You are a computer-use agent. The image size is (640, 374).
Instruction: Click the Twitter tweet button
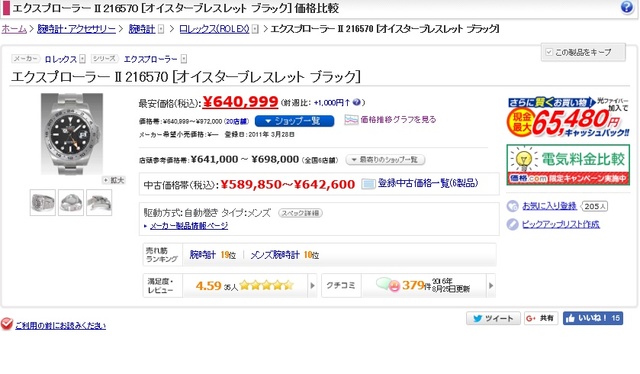pos(493,318)
